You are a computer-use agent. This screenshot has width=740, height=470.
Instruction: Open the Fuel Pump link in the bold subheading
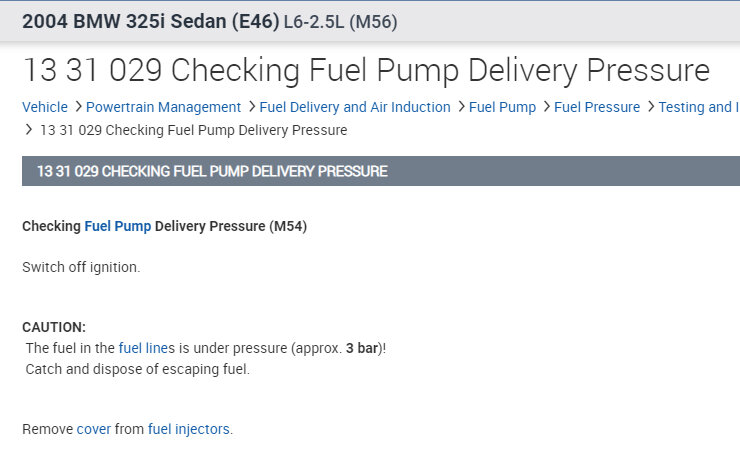tap(117, 227)
